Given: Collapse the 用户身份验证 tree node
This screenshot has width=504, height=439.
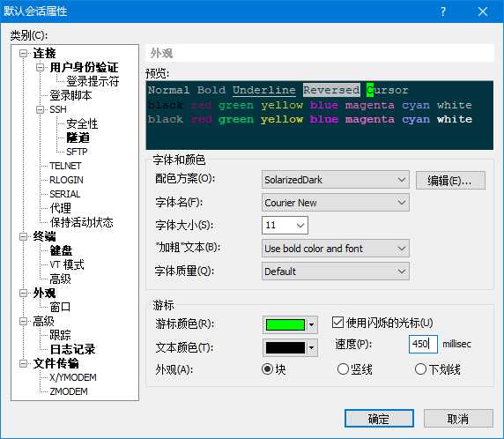Looking at the screenshot, I should tap(40, 68).
